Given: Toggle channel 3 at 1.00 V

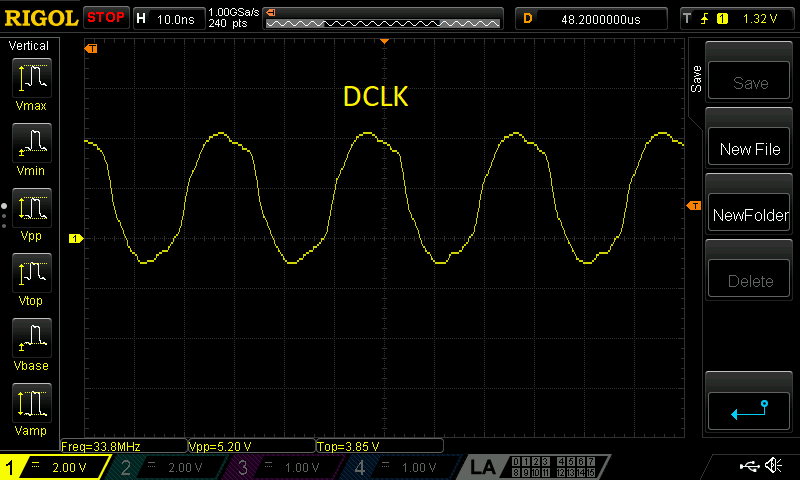Looking at the screenshot, I should pyautogui.click(x=284, y=467).
